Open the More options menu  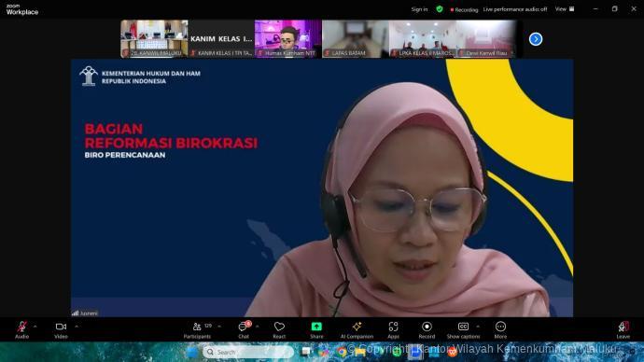click(500, 329)
